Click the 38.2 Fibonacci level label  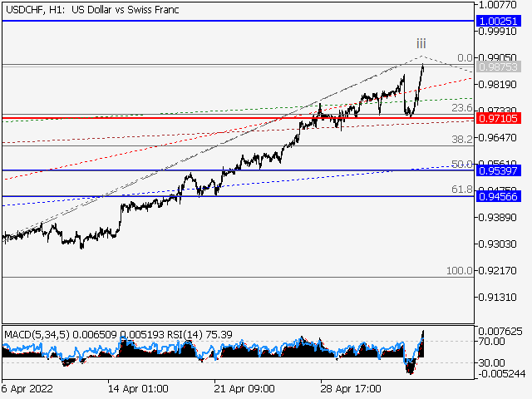pos(462,139)
